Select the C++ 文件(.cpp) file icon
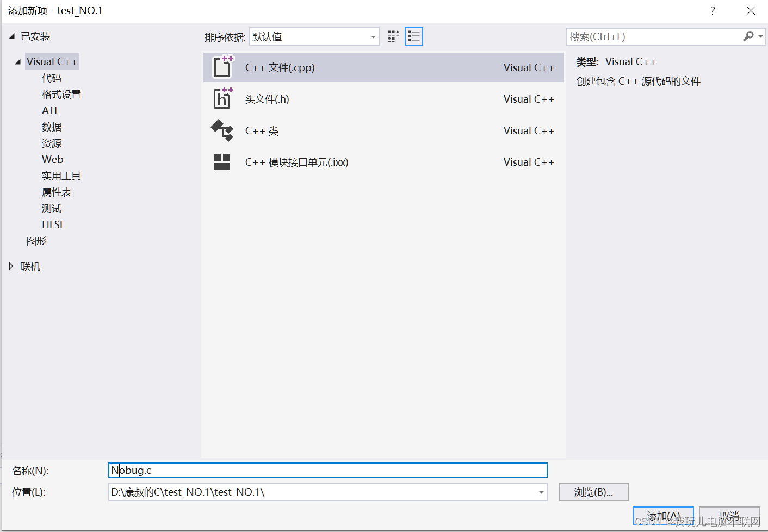 pos(223,67)
